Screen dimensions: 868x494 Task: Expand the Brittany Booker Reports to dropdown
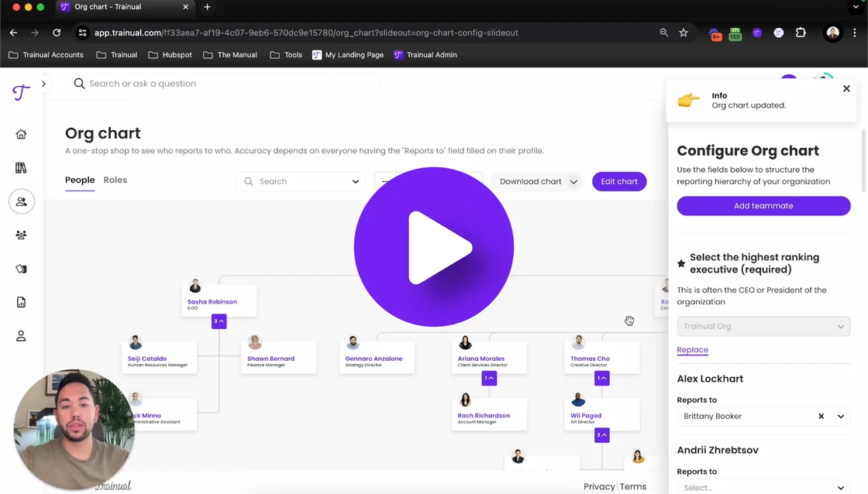841,416
